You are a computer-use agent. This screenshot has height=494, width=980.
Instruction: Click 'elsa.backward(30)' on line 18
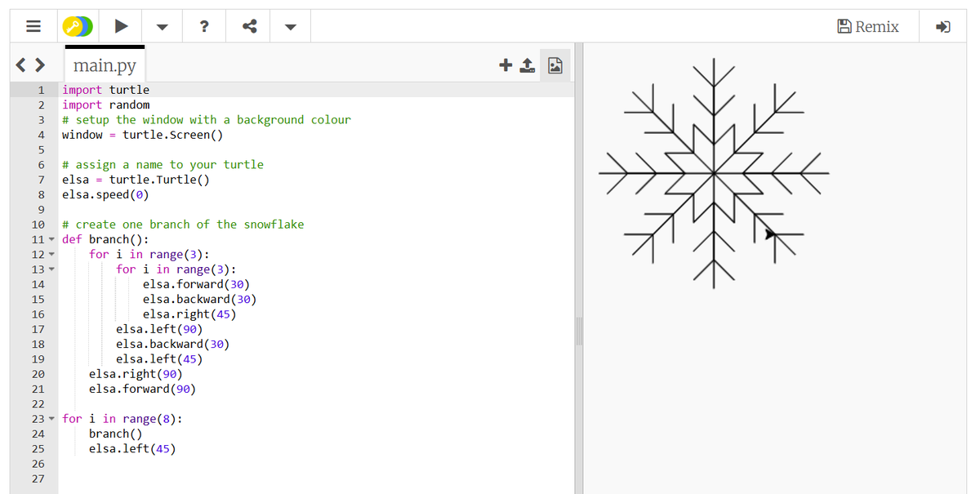tap(172, 344)
